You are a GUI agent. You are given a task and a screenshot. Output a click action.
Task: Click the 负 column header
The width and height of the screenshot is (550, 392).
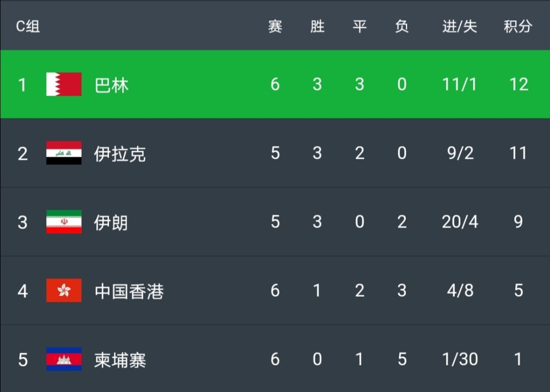402,26
